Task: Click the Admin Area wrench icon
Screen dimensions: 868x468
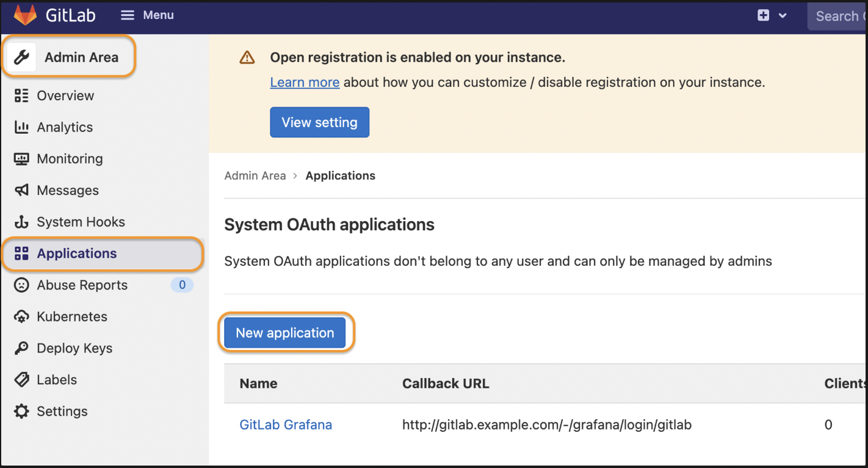Action: 22,57
